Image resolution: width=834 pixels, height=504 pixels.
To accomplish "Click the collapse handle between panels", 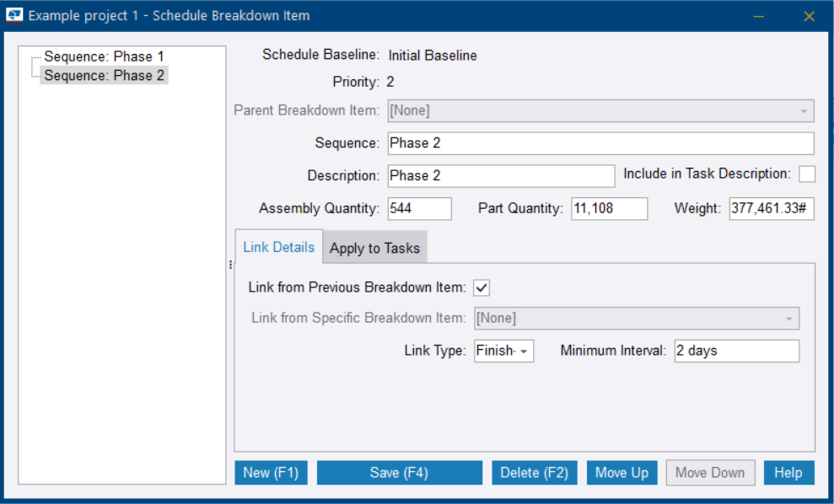I will 229,264.
